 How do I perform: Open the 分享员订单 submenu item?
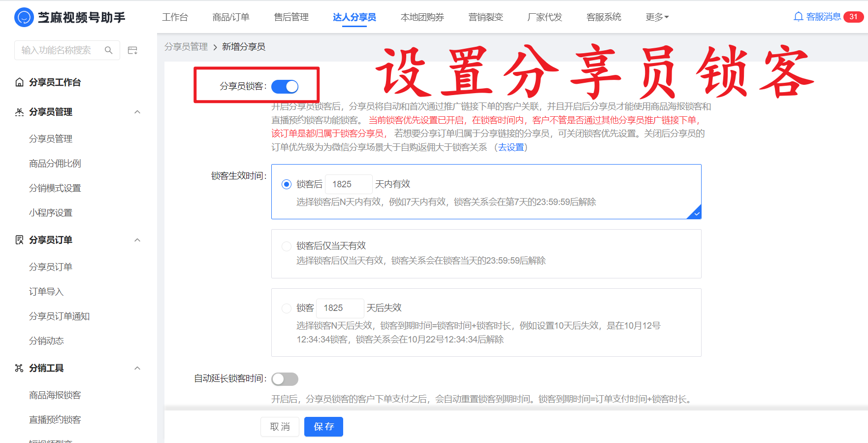tap(51, 267)
